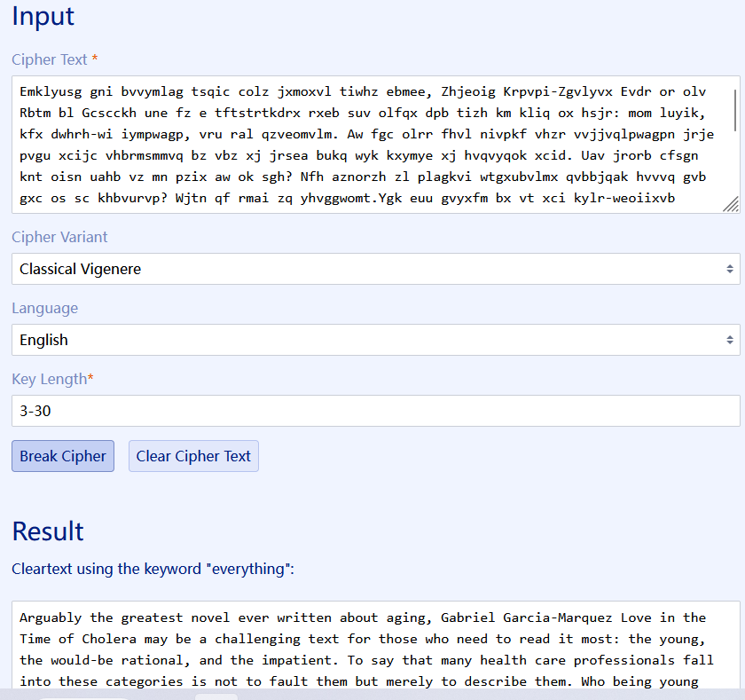The image size is (745, 700).
Task: Click the Result section heading
Action: [48, 531]
